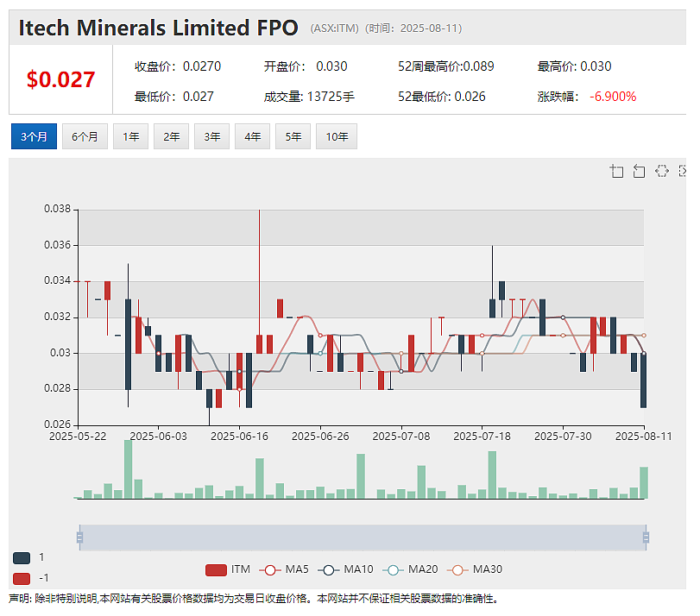Click the date text 2025-08-11 in header
Viewport: 700px width, 616px height.
(429, 28)
